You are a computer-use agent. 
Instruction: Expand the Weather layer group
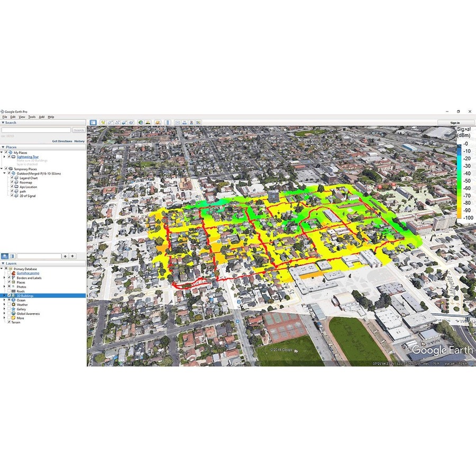5,305
